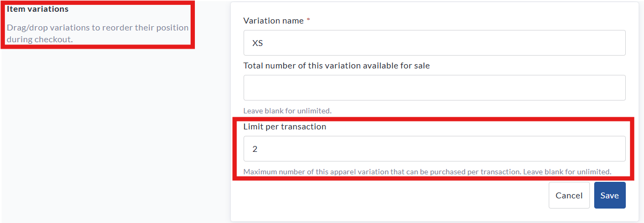
Task: Focus the Limit per transaction input field
Action: pyautogui.click(x=434, y=149)
